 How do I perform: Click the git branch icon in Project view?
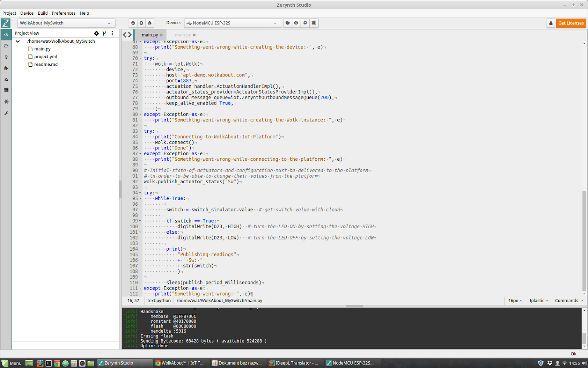(104, 33)
